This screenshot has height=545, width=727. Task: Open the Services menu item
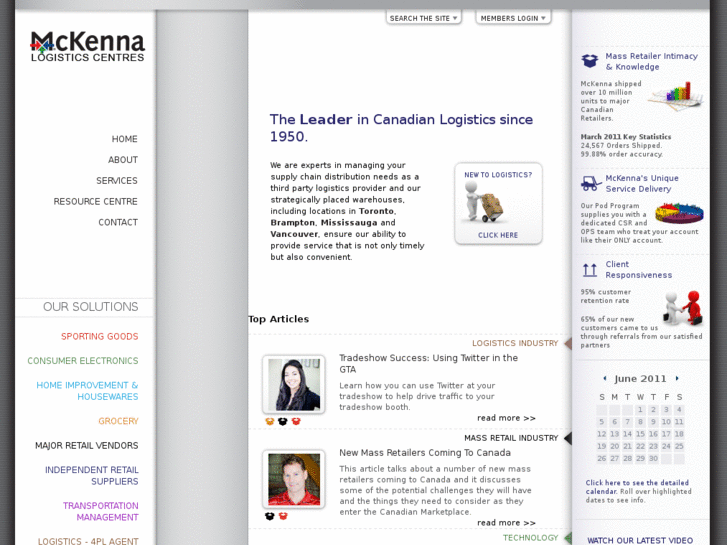[x=117, y=180]
